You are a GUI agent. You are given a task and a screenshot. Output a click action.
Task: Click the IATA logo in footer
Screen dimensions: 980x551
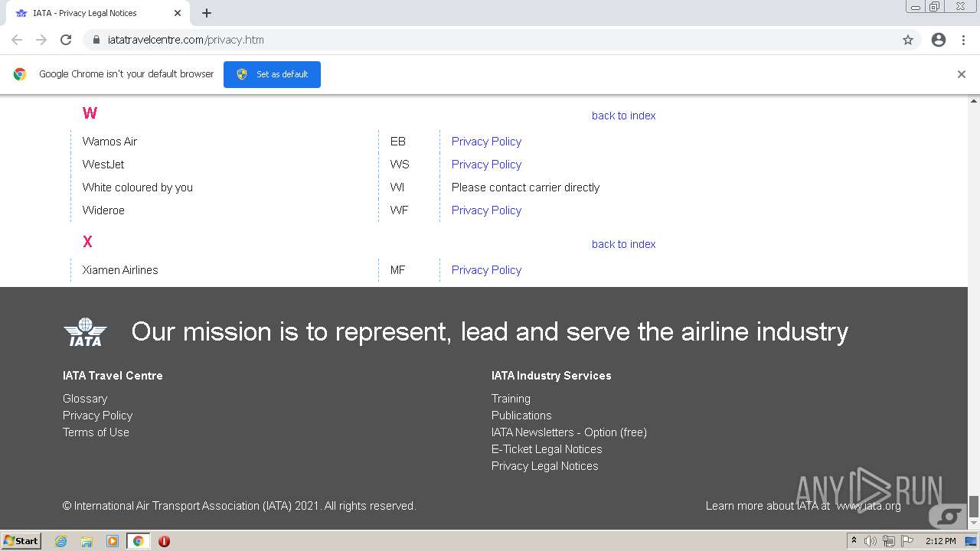tap(85, 332)
